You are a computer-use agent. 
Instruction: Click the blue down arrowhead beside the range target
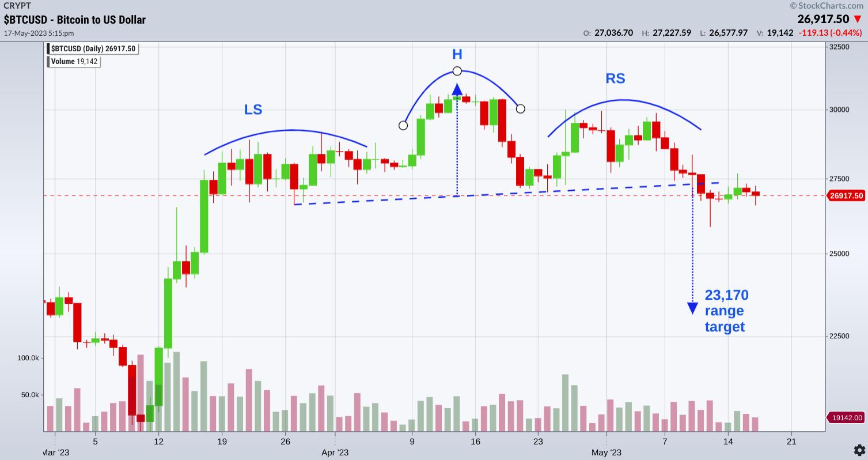point(692,308)
